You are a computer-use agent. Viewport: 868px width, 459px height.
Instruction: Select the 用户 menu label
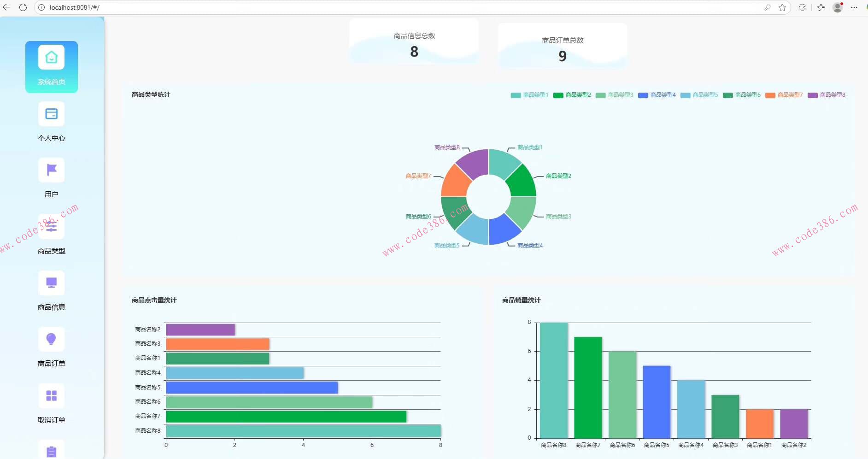coord(52,194)
